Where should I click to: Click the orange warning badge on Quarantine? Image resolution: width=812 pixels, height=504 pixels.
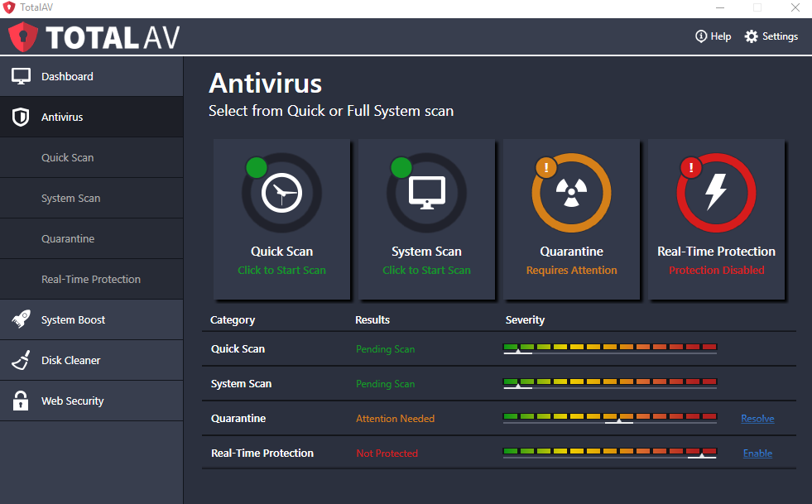(x=545, y=167)
